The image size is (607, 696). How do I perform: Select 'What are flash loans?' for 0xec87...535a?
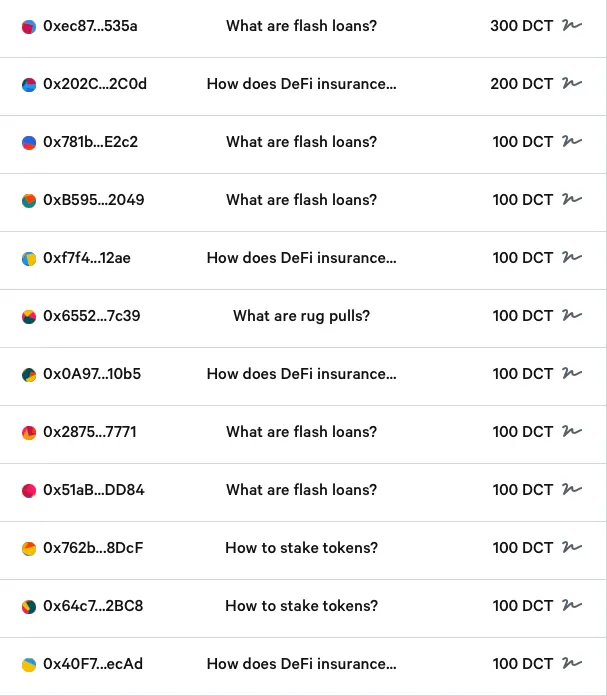point(301,26)
